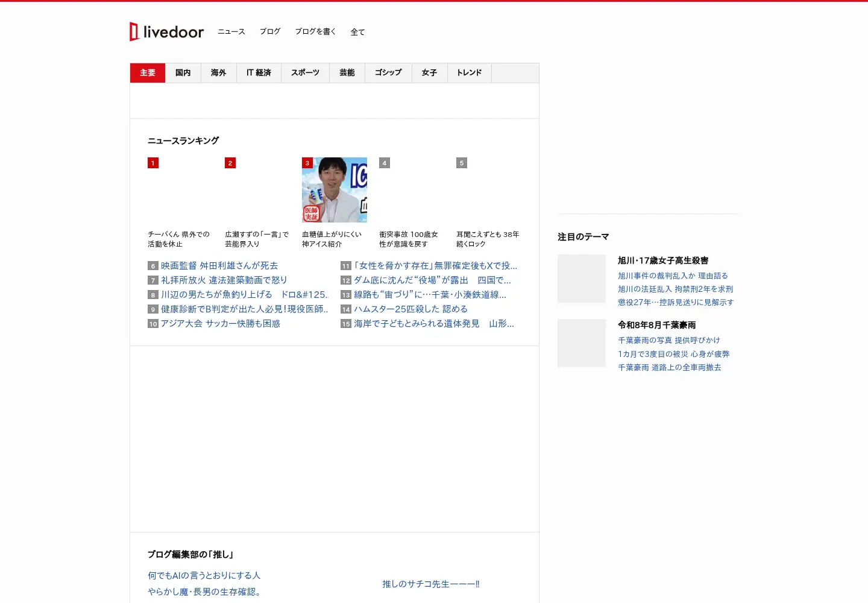Image resolution: width=868 pixels, height=603 pixels.
Task: Open 懲役27年…控訴見送りに見解示す link
Action: click(x=676, y=302)
